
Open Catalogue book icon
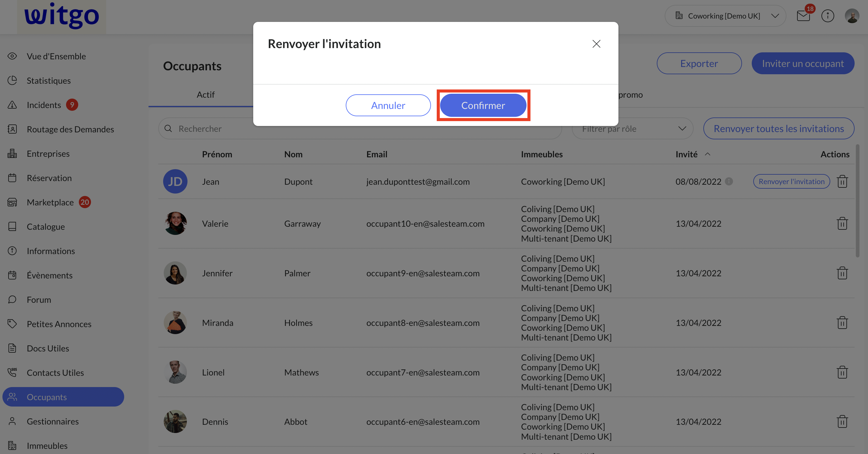(12, 226)
